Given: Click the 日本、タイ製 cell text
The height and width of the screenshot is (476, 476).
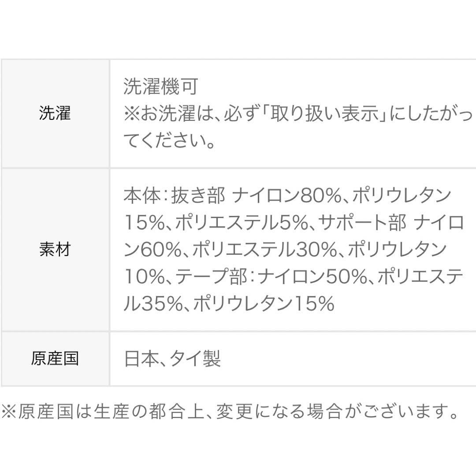Looking at the screenshot, I should coord(172,358).
